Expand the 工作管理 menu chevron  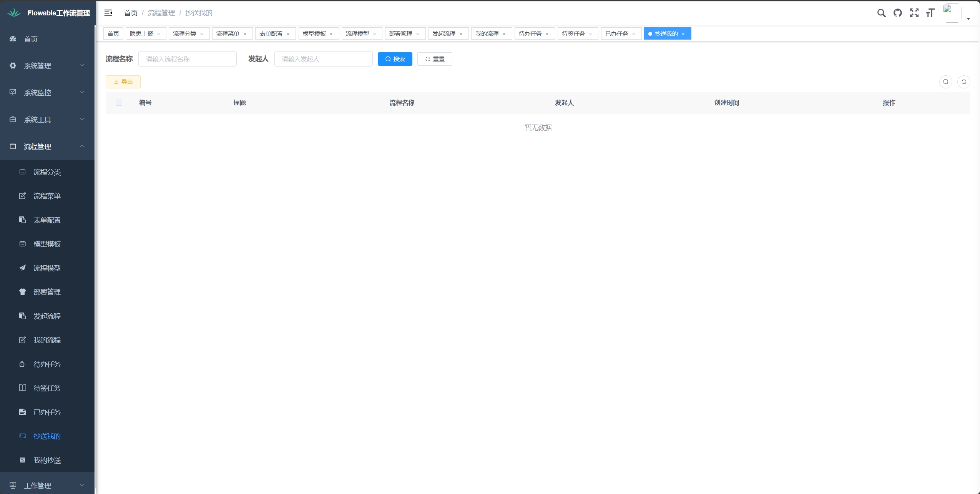tap(82, 485)
